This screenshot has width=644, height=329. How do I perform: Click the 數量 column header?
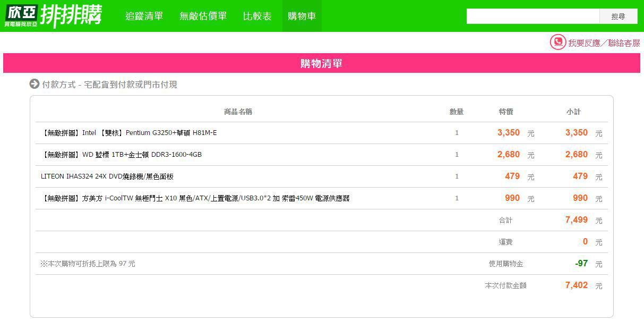click(x=457, y=112)
